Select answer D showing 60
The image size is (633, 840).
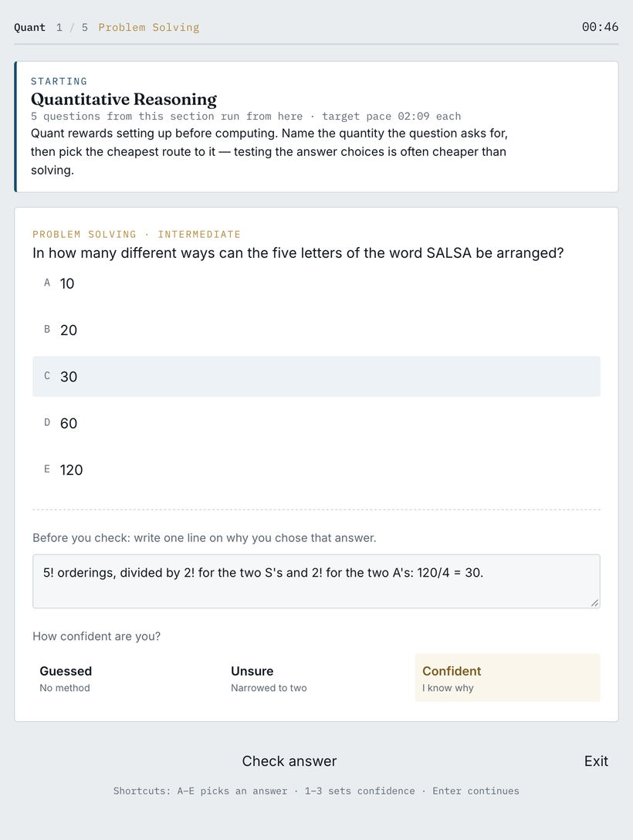tap(316, 423)
